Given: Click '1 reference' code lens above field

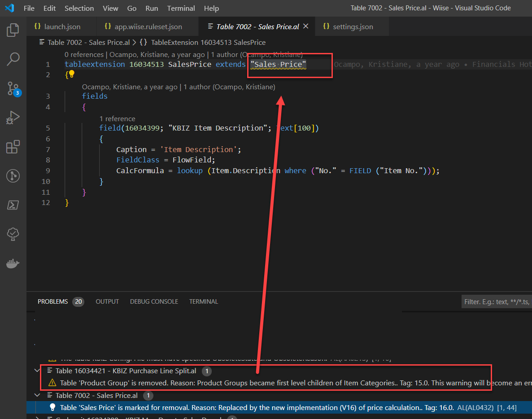Looking at the screenshot, I should (117, 119).
